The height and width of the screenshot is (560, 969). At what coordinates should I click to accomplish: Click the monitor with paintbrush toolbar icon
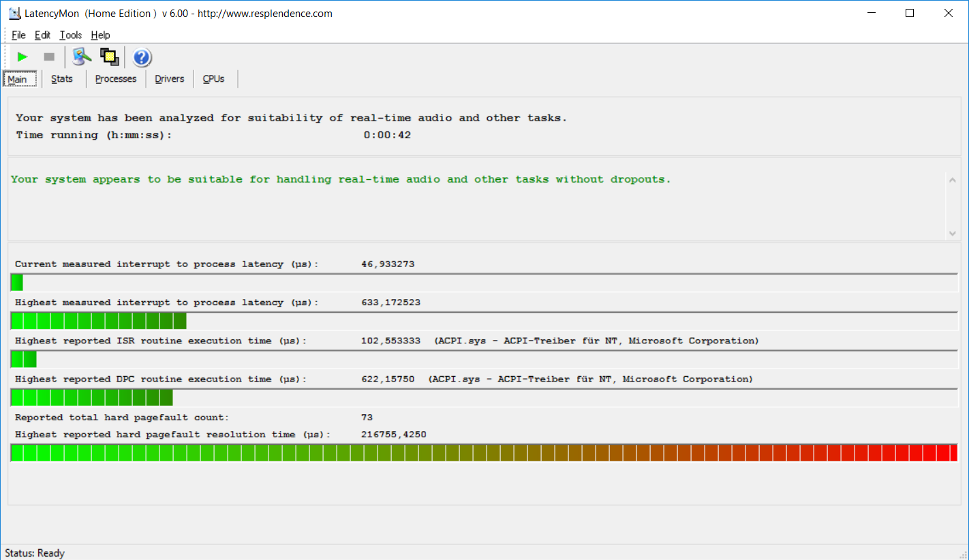[x=82, y=57]
